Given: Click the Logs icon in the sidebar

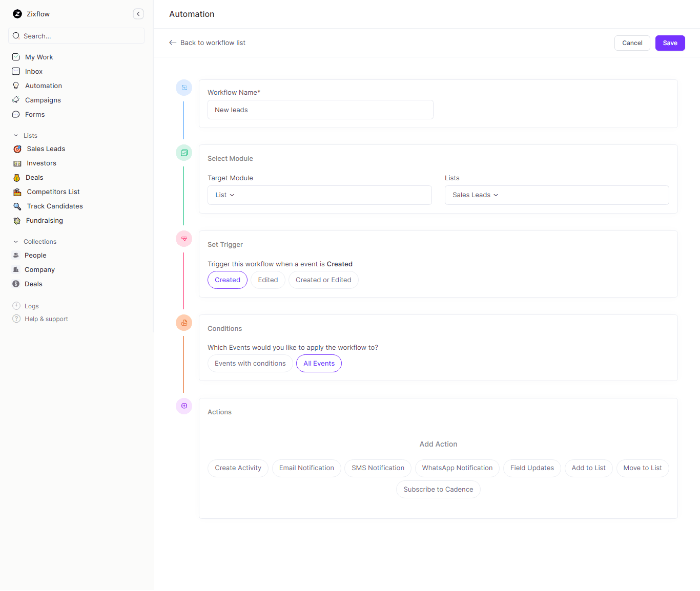Looking at the screenshot, I should (16, 306).
